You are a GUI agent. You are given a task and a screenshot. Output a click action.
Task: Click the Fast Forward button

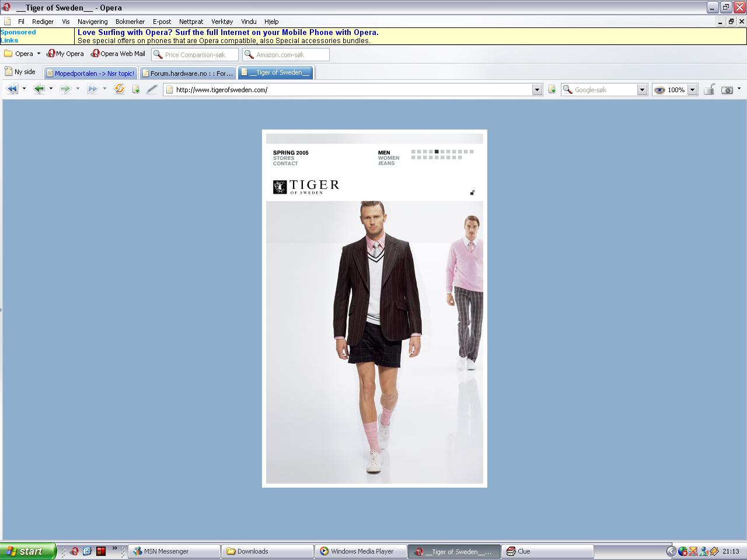coord(92,89)
